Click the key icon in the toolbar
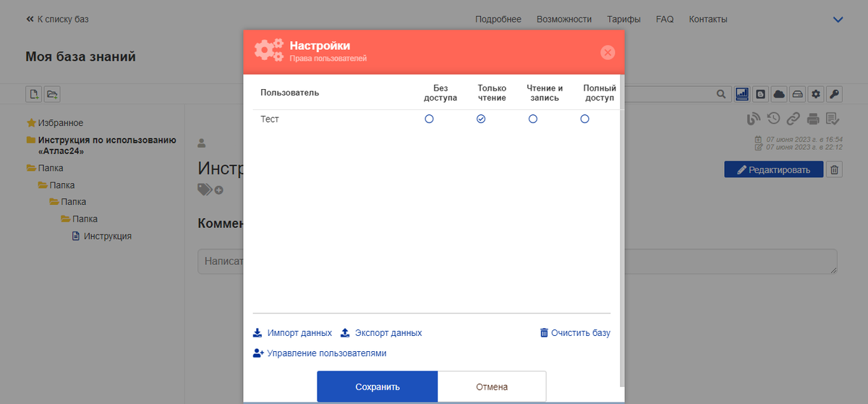868x404 pixels. tap(835, 93)
